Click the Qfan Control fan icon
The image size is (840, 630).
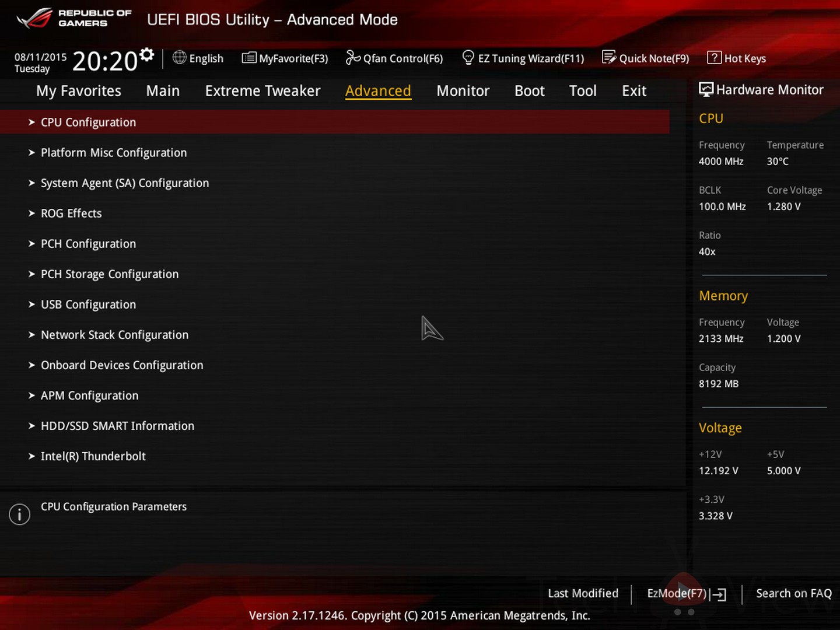click(353, 57)
